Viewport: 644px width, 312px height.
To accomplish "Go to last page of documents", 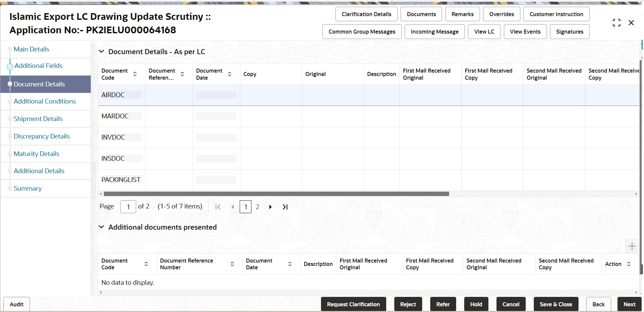I will pyautogui.click(x=285, y=207).
